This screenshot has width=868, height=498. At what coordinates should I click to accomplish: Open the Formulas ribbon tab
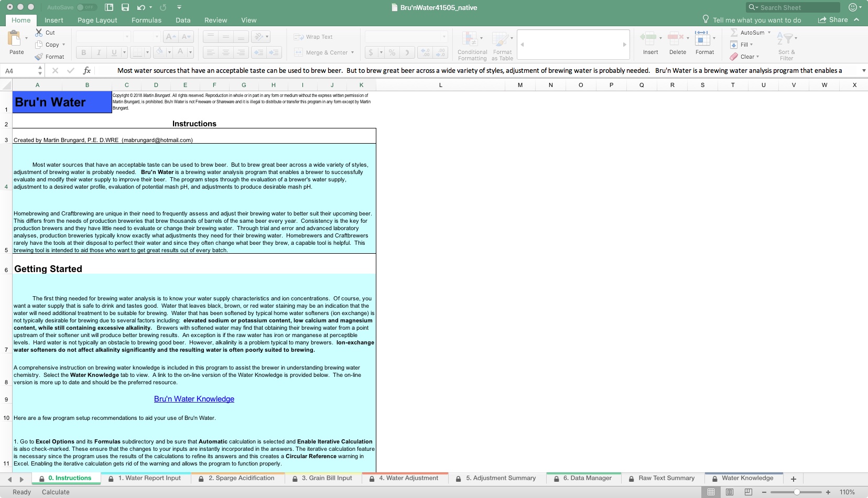tap(147, 20)
